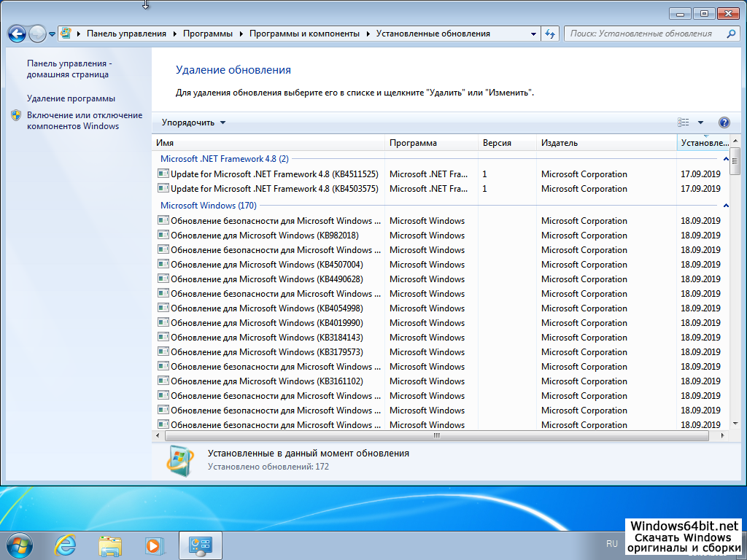Open the address bar history dropdown
This screenshot has width=747, height=560.
533,34
